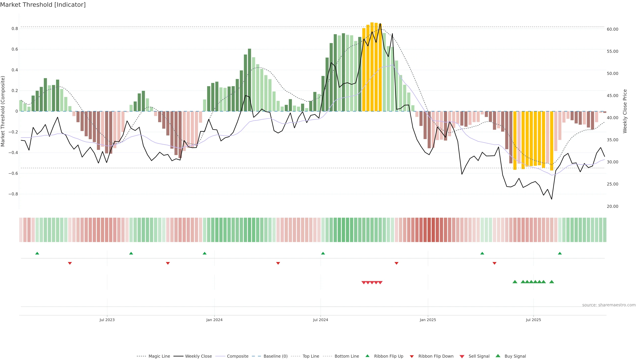644x362 pixels.
Task: Click the leftmost red Ribbon Flip Down marker
Action: click(70, 263)
